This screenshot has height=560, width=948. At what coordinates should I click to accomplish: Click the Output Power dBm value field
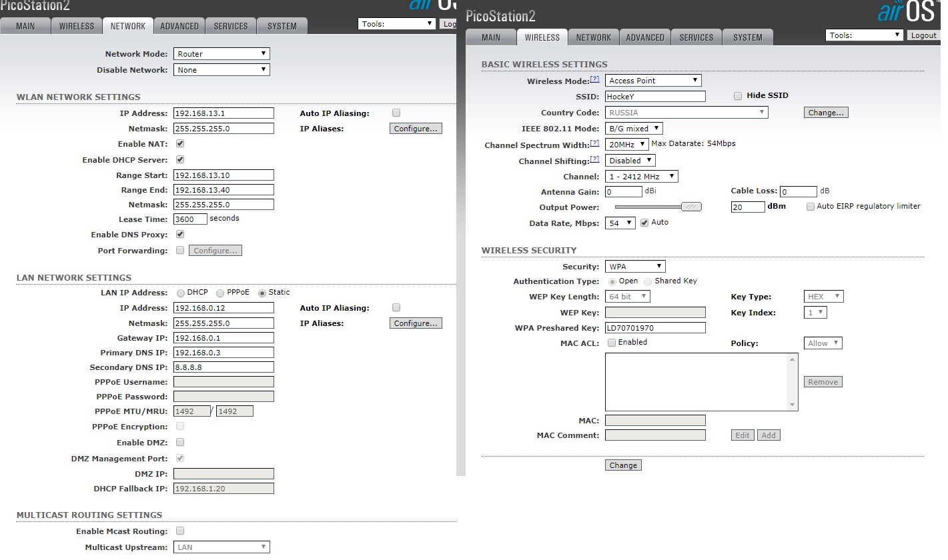pyautogui.click(x=748, y=207)
